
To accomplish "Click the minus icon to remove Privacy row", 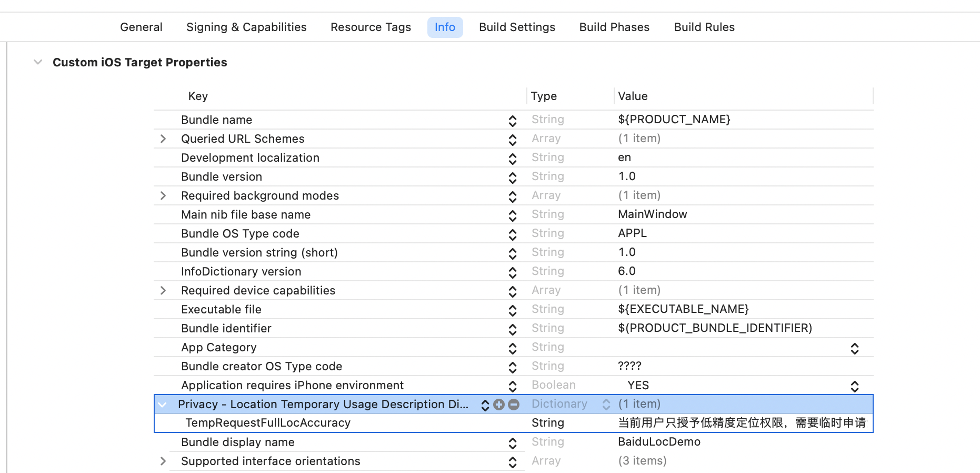I will click(514, 405).
